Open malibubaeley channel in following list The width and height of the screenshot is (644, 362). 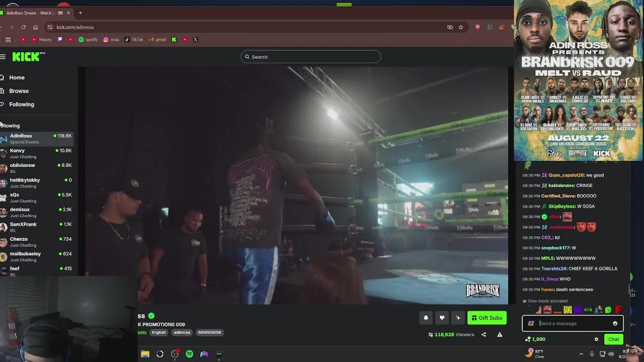coord(37,256)
